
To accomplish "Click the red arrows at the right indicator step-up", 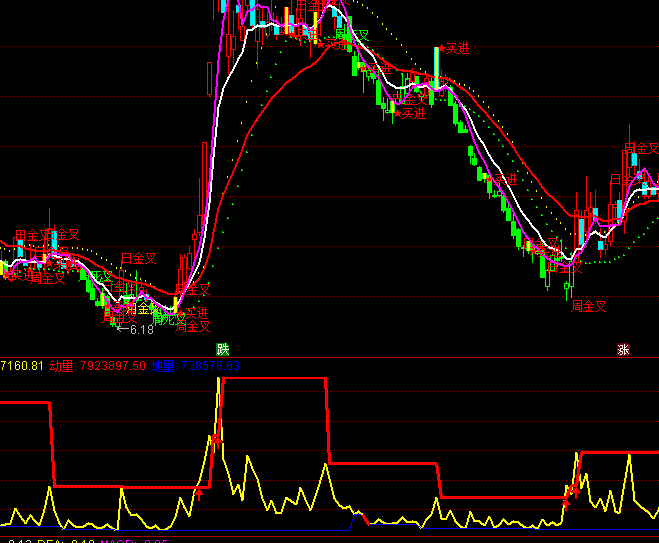I will 571,492.
